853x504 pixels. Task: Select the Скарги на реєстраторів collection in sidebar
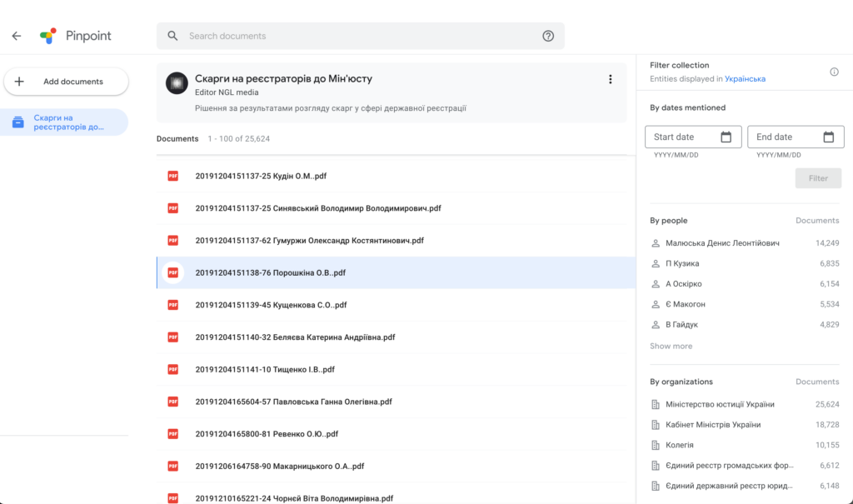67,122
